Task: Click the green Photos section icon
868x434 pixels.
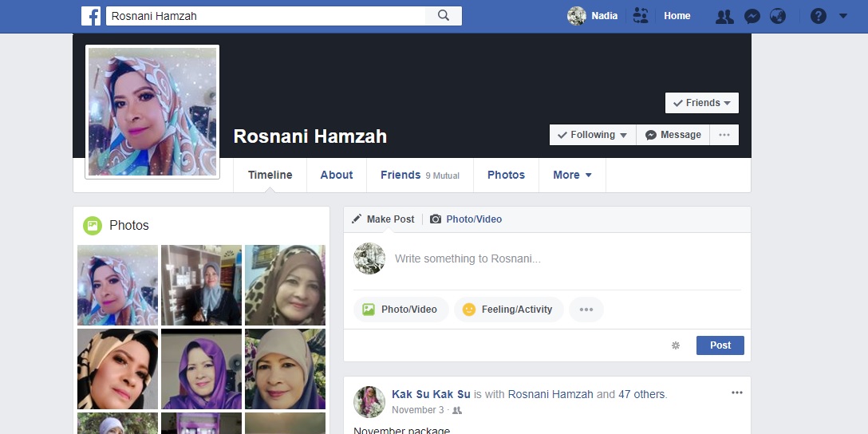Action: click(93, 225)
